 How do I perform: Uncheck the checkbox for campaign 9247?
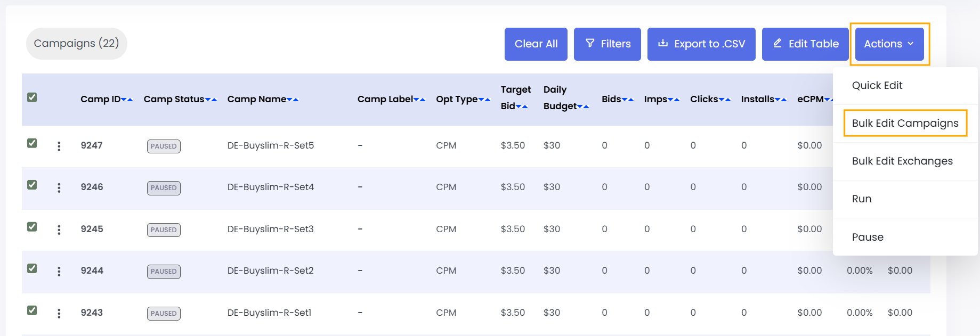point(32,143)
